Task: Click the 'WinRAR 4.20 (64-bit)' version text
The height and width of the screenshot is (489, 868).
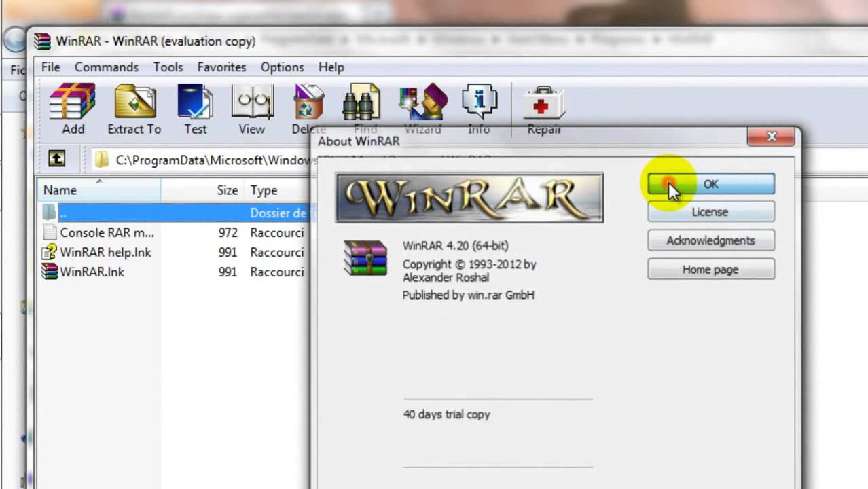Action: click(x=455, y=245)
